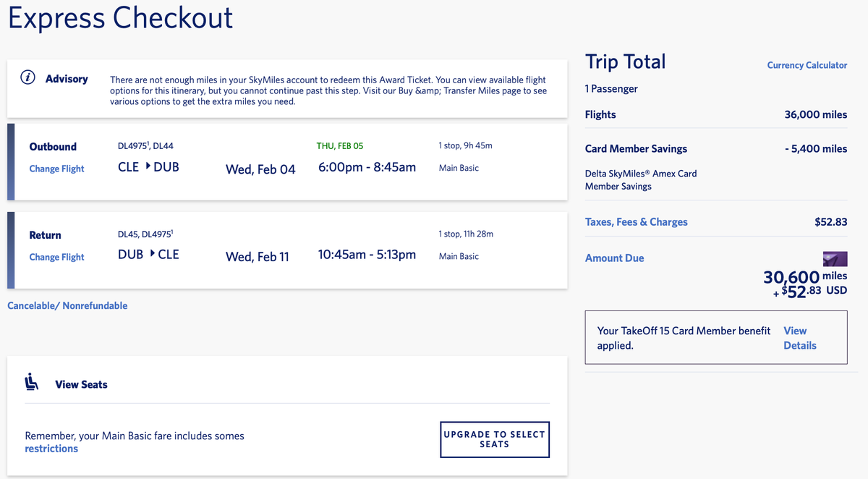Click outbound flight numbers DL4975, DL44

(145, 146)
